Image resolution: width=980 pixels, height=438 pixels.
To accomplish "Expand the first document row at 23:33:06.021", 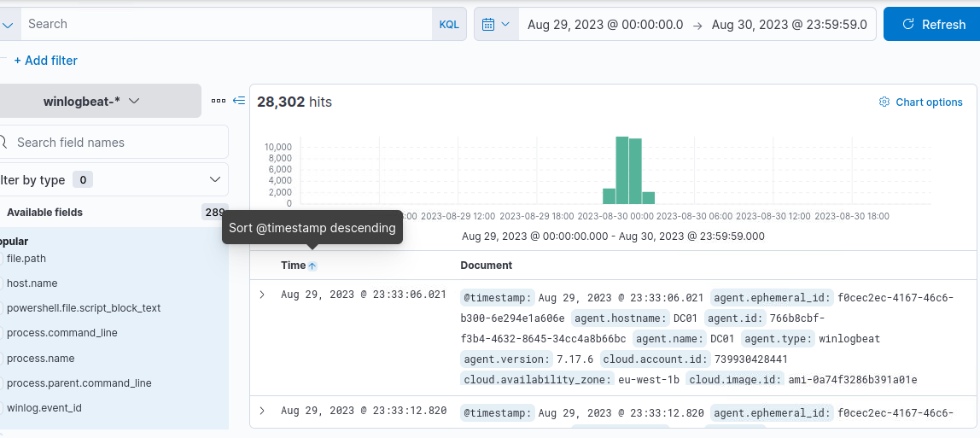I will pos(262,295).
